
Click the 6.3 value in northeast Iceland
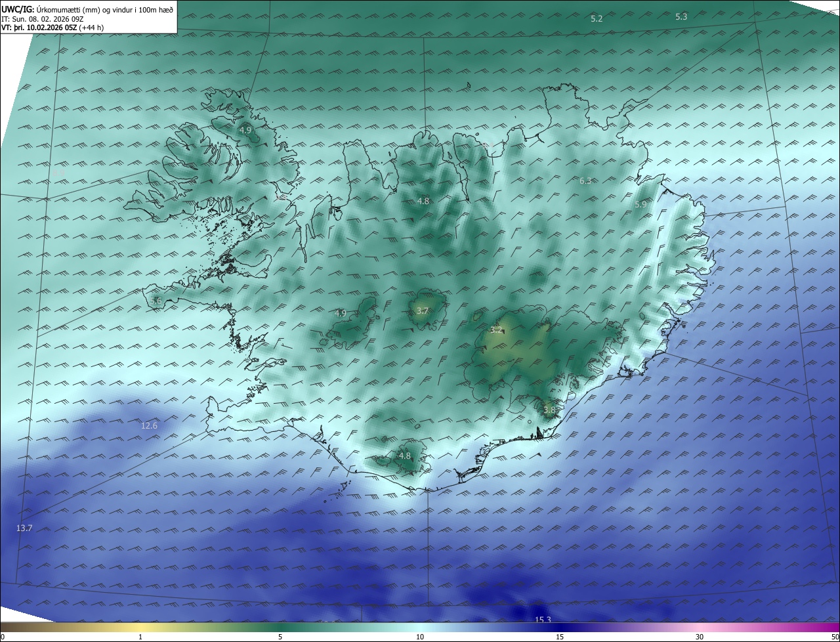click(x=585, y=181)
